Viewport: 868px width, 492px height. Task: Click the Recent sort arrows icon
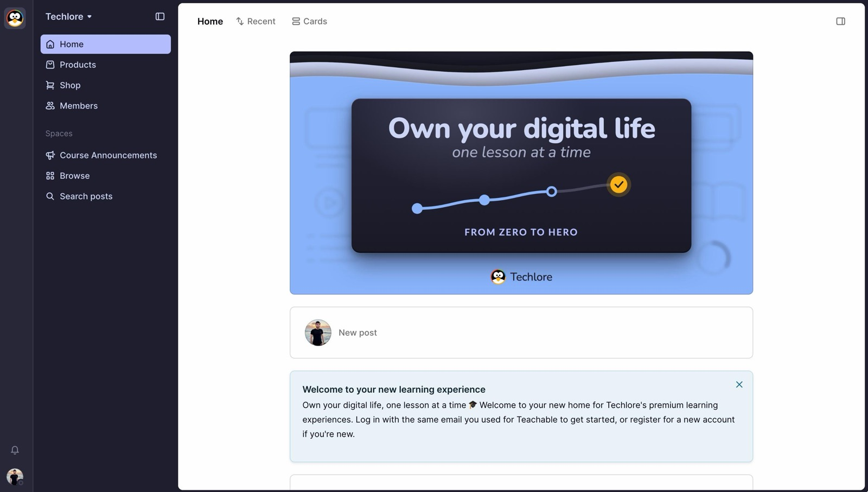[x=240, y=22]
